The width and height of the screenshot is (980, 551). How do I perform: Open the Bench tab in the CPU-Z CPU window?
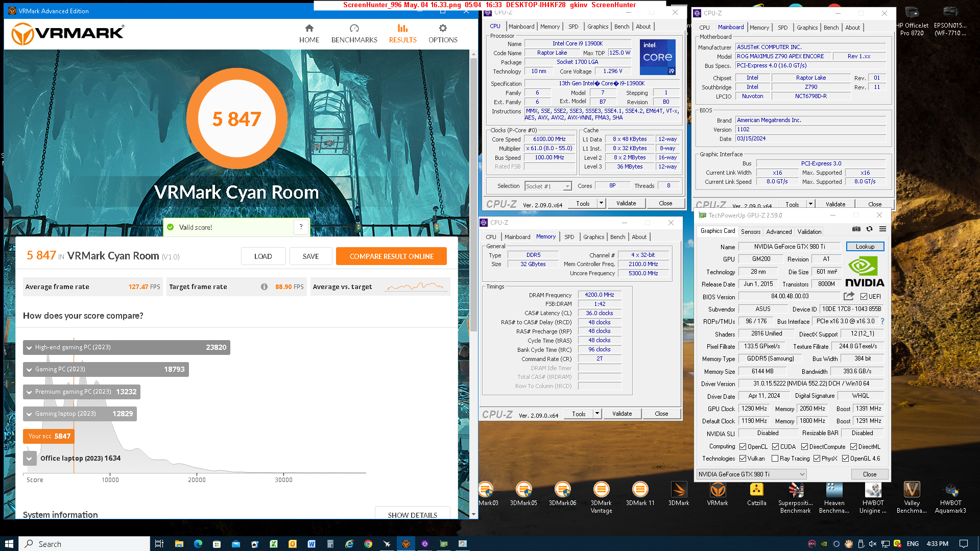(x=622, y=27)
